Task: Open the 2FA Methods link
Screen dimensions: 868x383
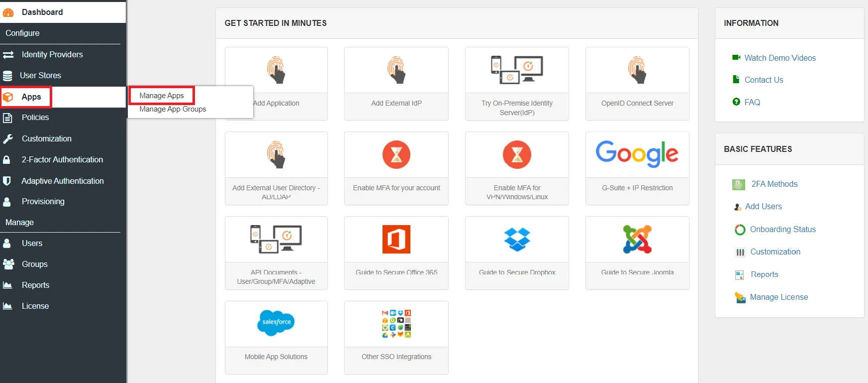Action: tap(774, 184)
